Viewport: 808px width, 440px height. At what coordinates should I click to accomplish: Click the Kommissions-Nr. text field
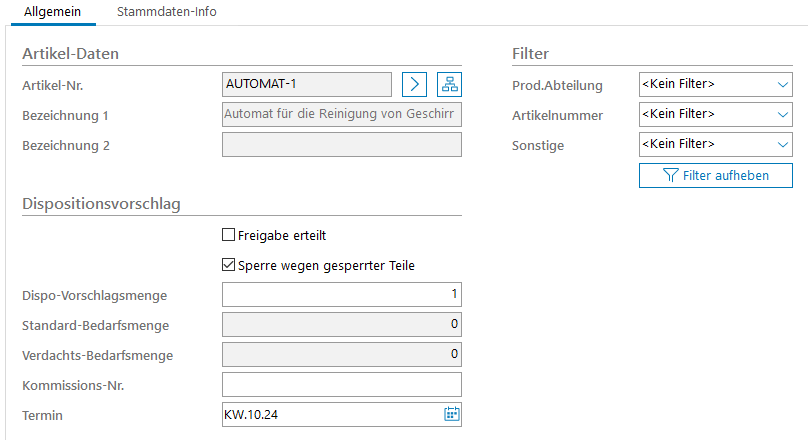coord(341,385)
